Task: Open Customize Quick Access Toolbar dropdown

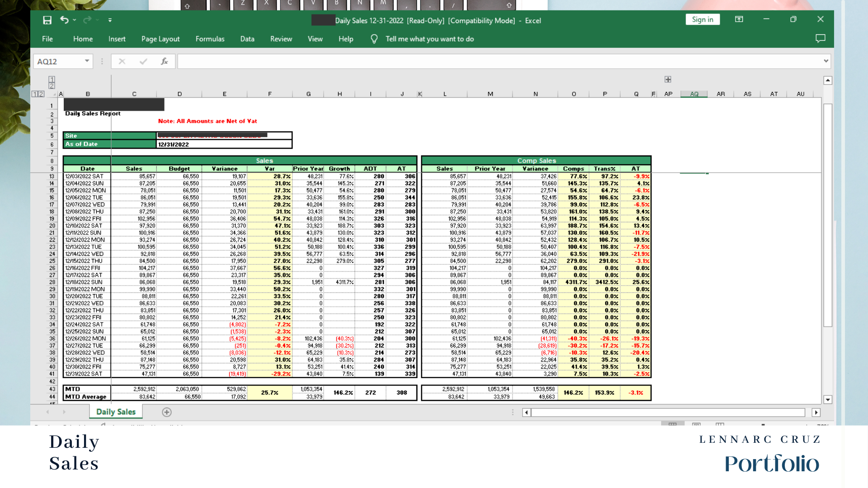Action: tap(110, 20)
